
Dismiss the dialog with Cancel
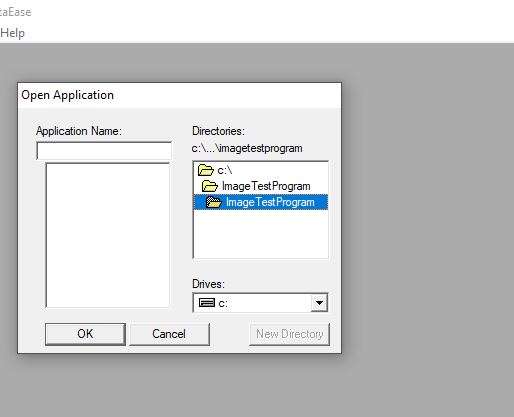(169, 334)
